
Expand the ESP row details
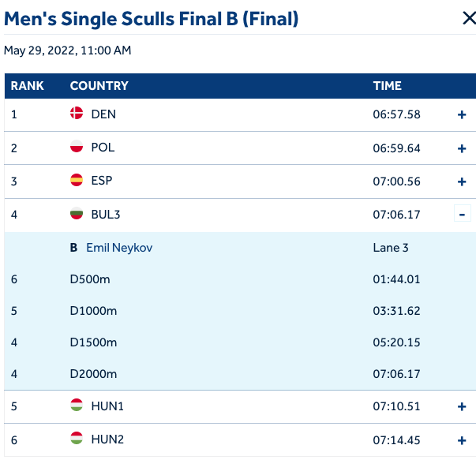point(463,181)
